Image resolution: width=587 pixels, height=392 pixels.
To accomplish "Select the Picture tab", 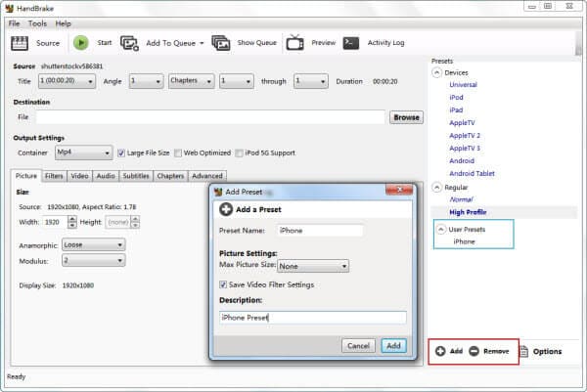I will 26,176.
